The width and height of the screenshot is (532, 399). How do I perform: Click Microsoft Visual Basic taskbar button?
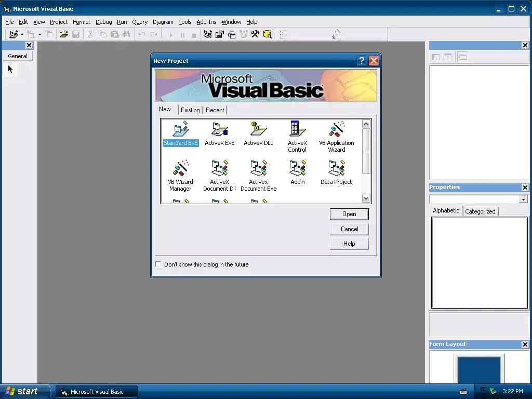(x=96, y=392)
